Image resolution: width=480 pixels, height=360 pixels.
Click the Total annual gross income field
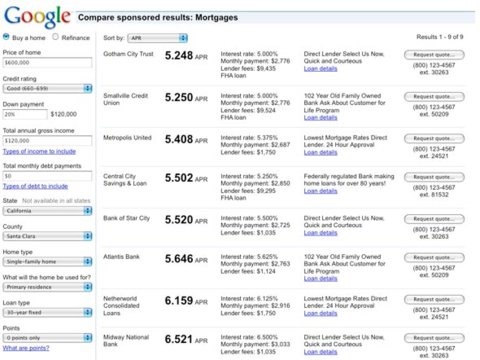(47, 141)
